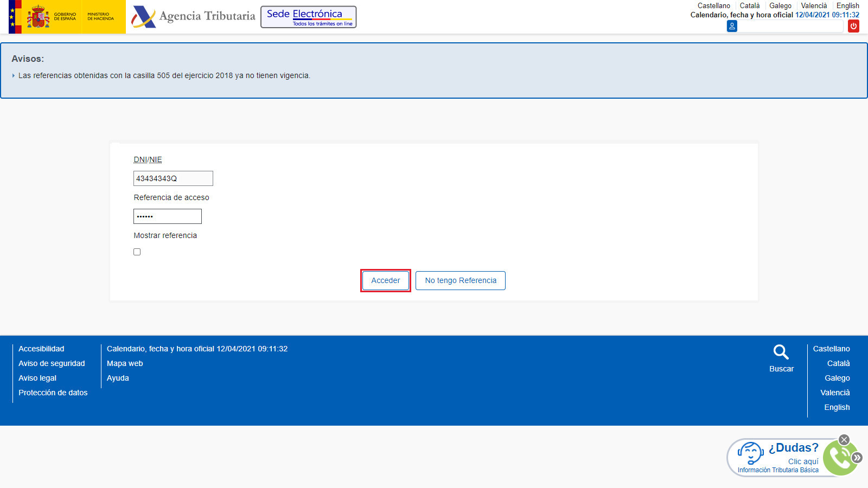Click the blue user profile icon

point(732,26)
